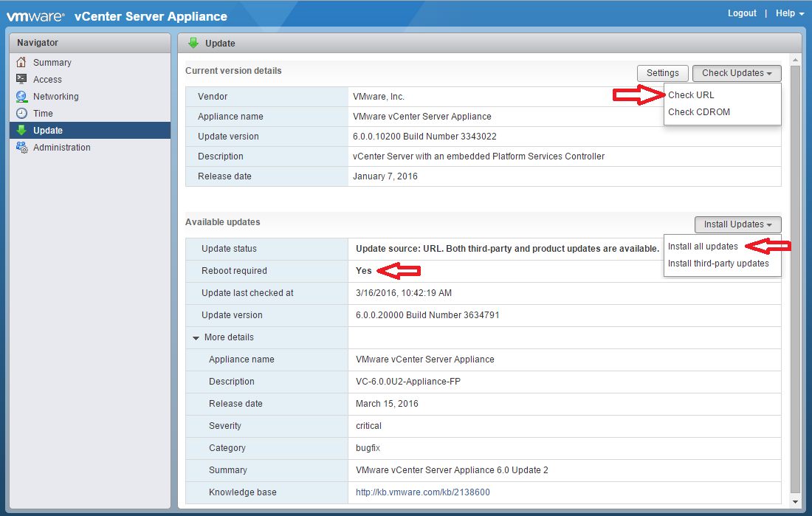Click the green arrow icon in Update header
The height and width of the screenshot is (516, 812).
tap(193, 43)
